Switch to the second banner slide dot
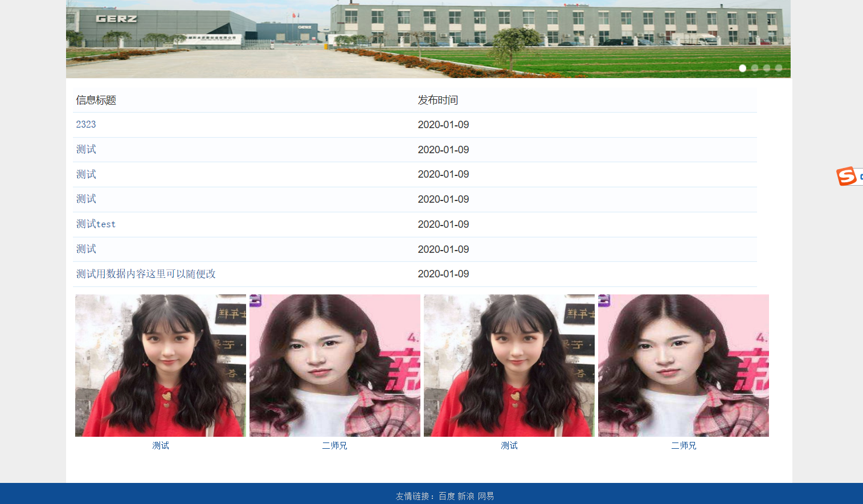Image resolution: width=863 pixels, height=504 pixels. point(755,68)
